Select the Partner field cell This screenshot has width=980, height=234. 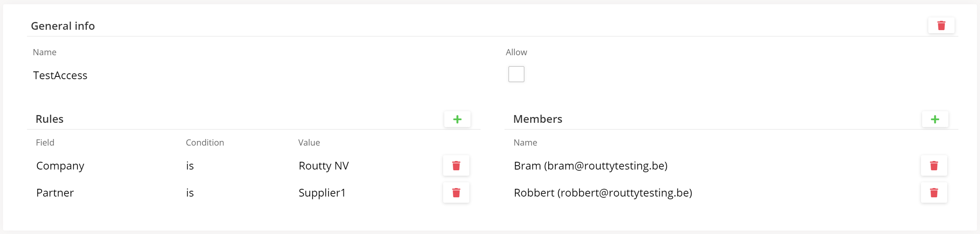pyautogui.click(x=55, y=193)
